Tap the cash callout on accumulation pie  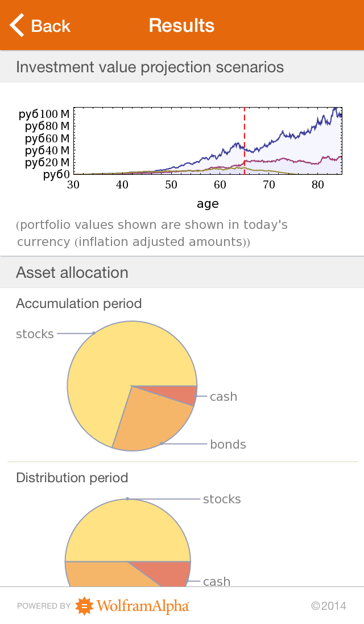(x=224, y=397)
